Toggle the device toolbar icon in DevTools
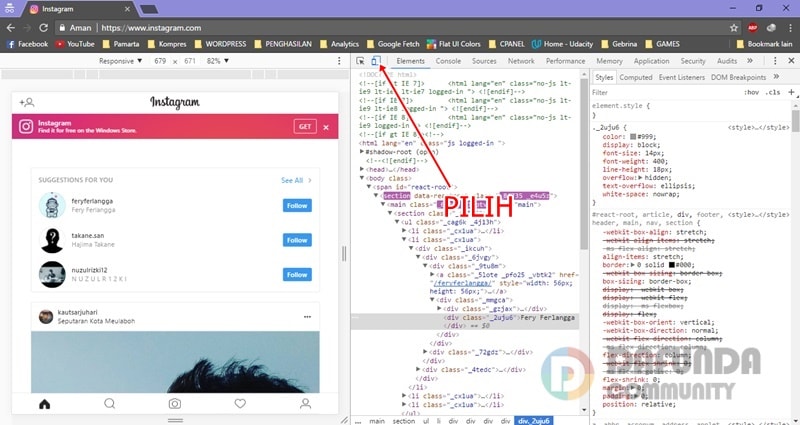Viewport: 800px width, 425px height. pyautogui.click(x=375, y=61)
